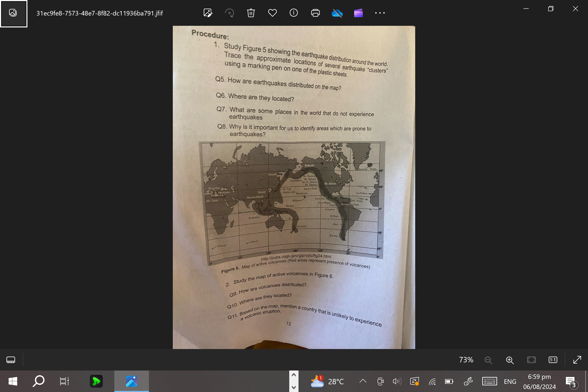Open Wi-Fi network settings

pos(432,381)
